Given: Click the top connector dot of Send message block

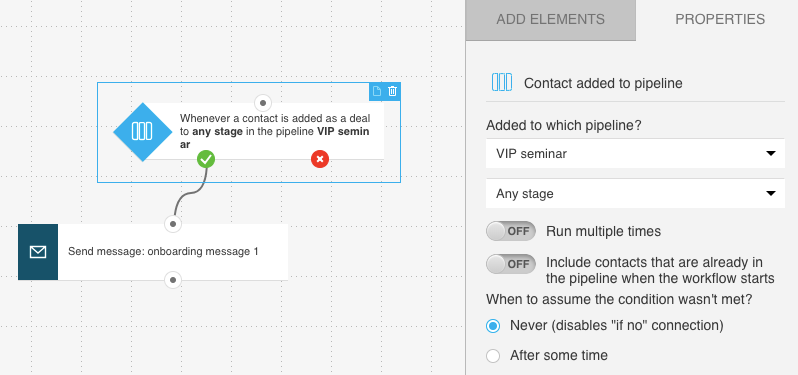Looking at the screenshot, I should coord(173,224).
